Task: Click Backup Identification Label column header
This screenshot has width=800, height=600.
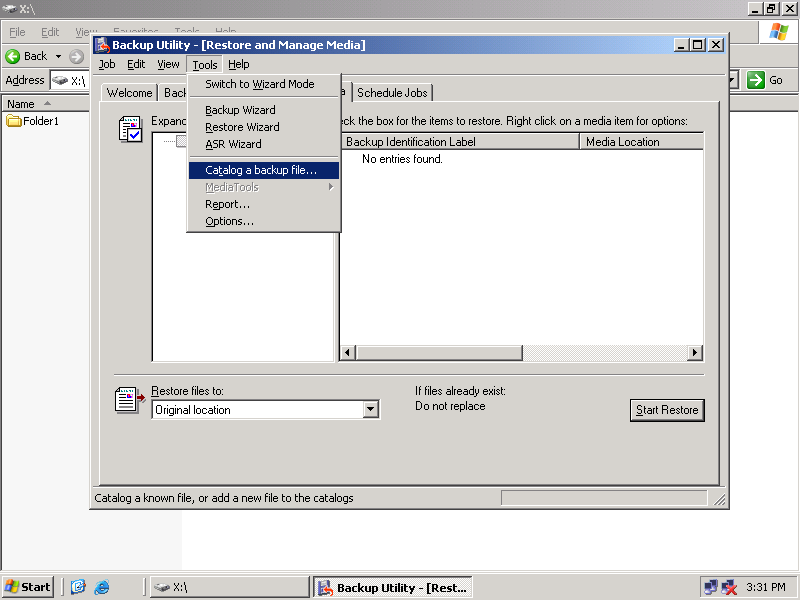Action: tap(460, 142)
